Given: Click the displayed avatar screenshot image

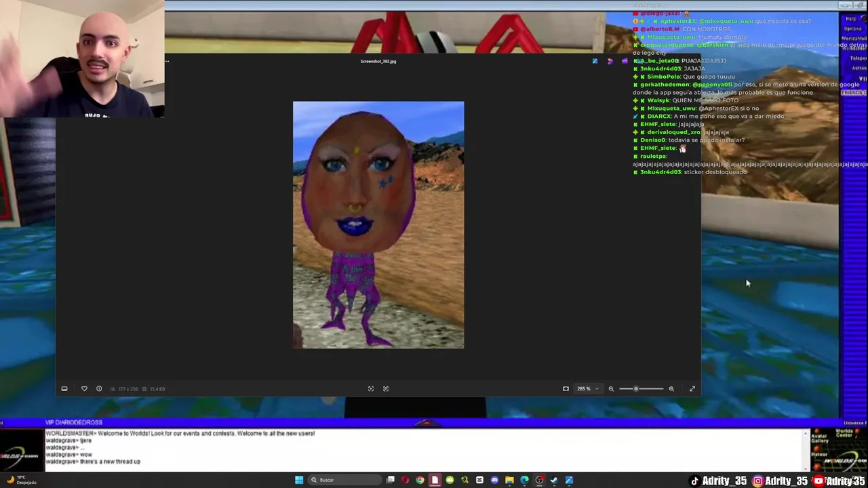Looking at the screenshot, I should (378, 225).
